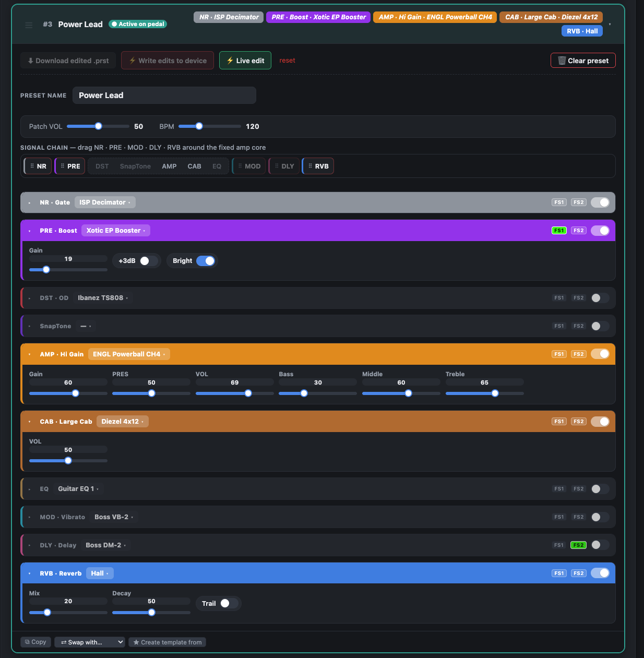Click the FS2 badge on DST OD row

coord(578,298)
